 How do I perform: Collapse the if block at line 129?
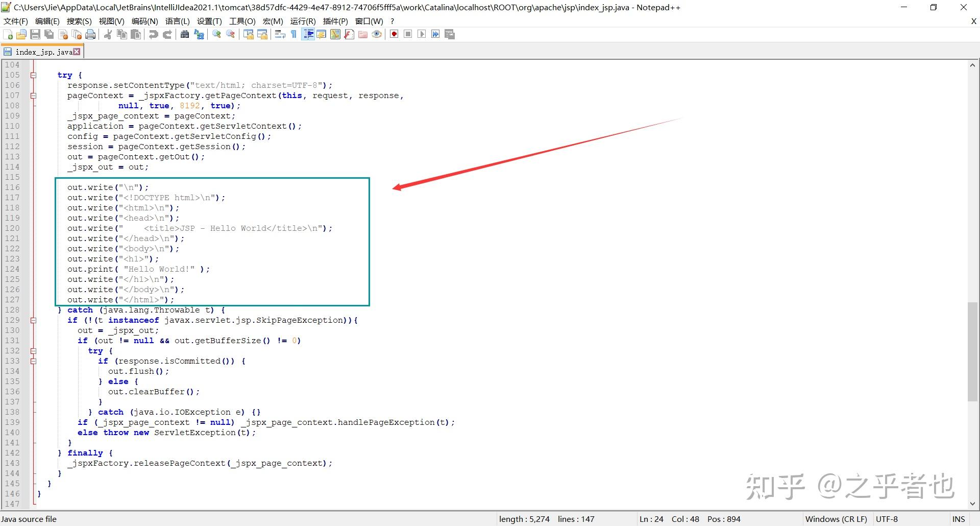(x=34, y=320)
